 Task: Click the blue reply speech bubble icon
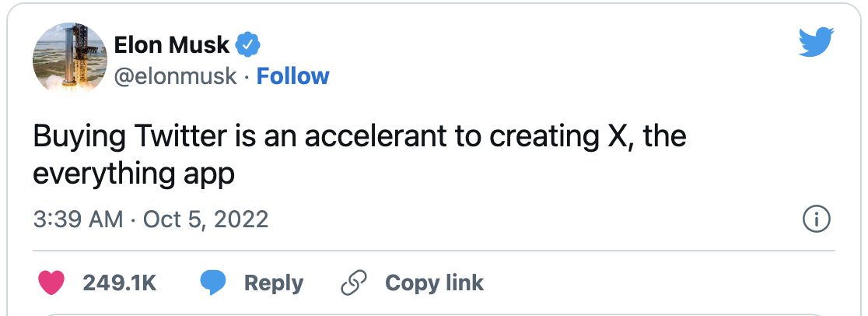[x=212, y=283]
